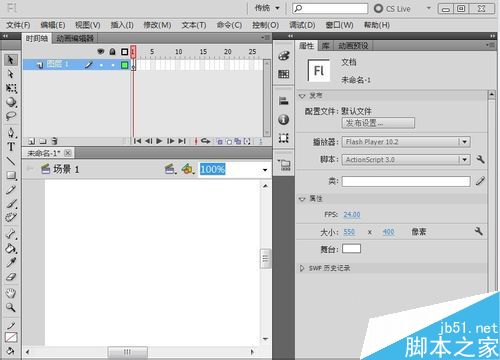Open the 窗口(W) menu
Viewport: 500px width, 360px height.
(x=339, y=25)
